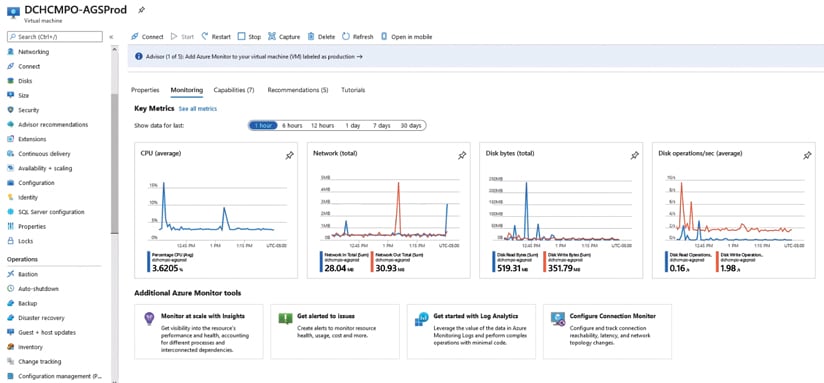
Task: Click the Connect toolbar button
Action: 147,37
